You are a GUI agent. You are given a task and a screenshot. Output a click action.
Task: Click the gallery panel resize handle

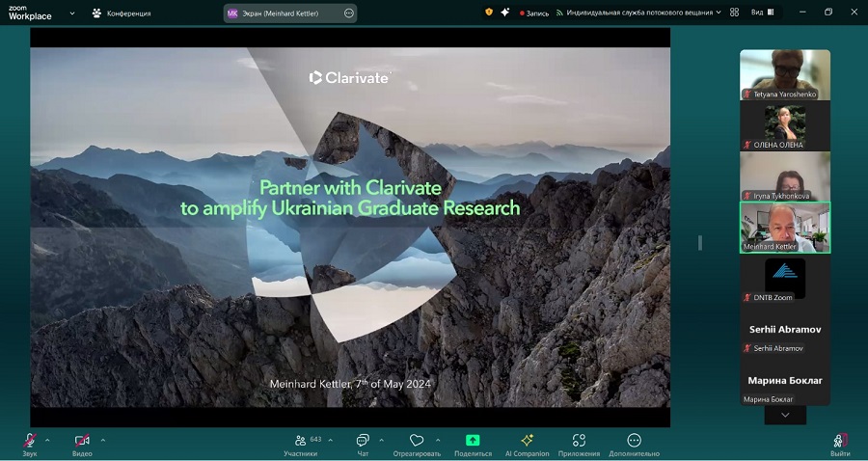click(700, 242)
